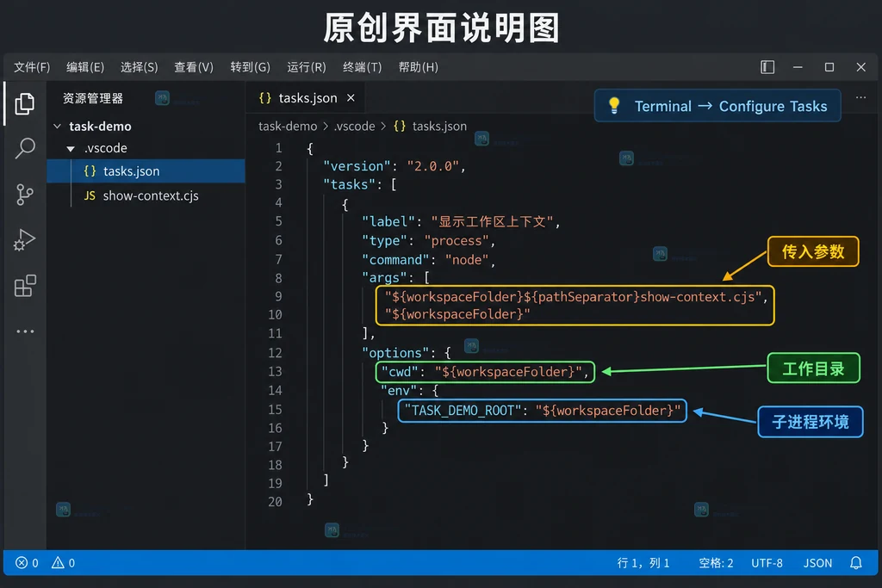Click the "args" key on line 8
882x588 pixels.
click(384, 278)
